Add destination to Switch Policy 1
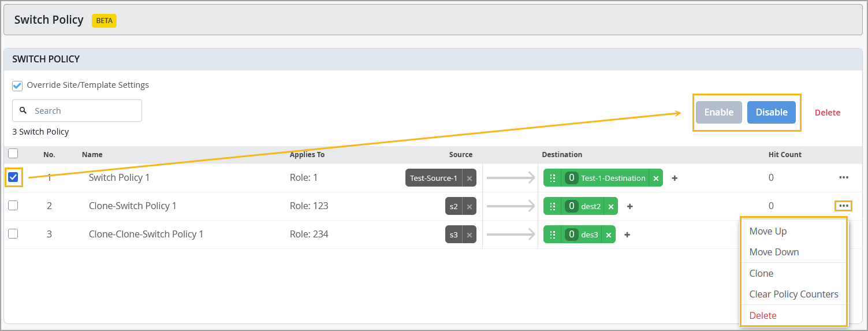The image size is (868, 331). [675, 178]
